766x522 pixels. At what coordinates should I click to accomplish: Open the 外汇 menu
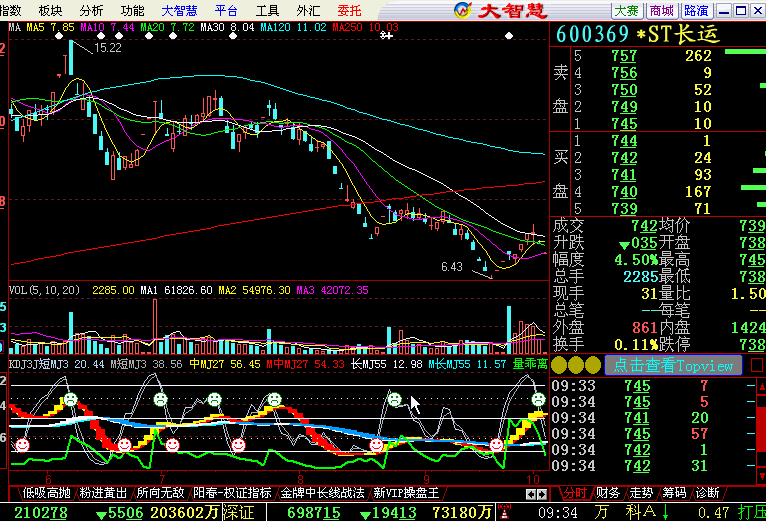click(x=308, y=10)
